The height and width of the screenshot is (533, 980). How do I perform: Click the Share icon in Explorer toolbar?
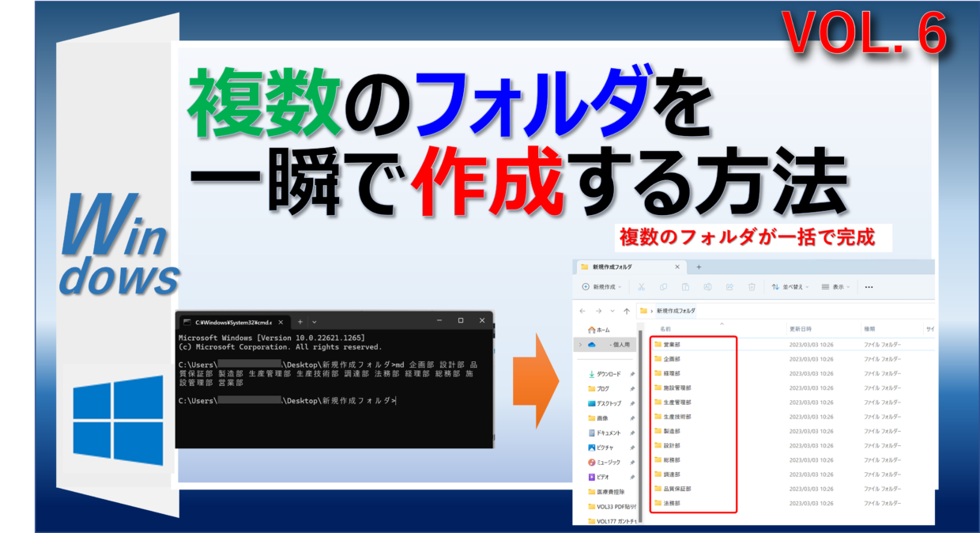(729, 287)
